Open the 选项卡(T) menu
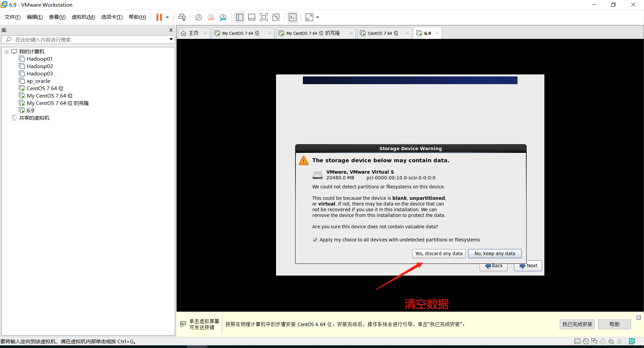This screenshot has width=644, height=348. 112,17
